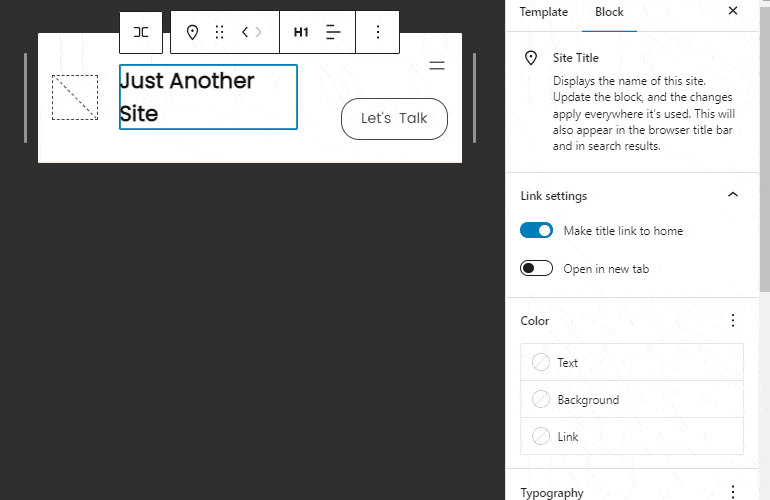Open block options three-dot menu in toolbar
770x500 pixels.
tap(378, 32)
